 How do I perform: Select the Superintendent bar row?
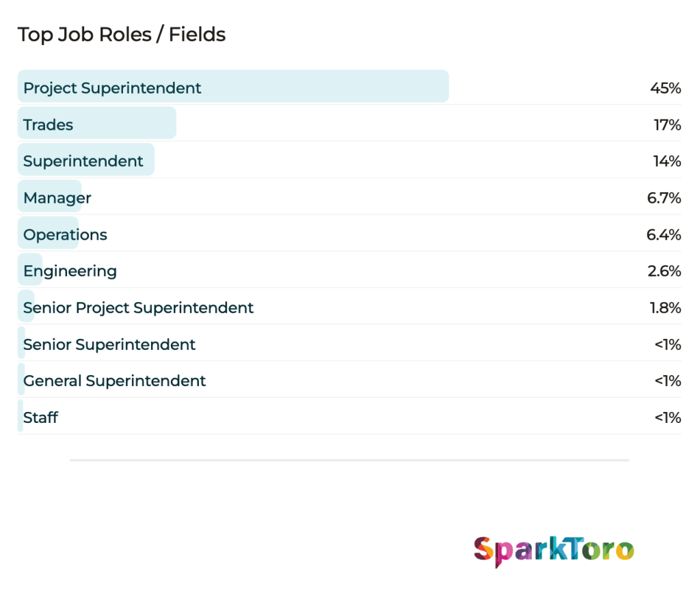(x=349, y=160)
